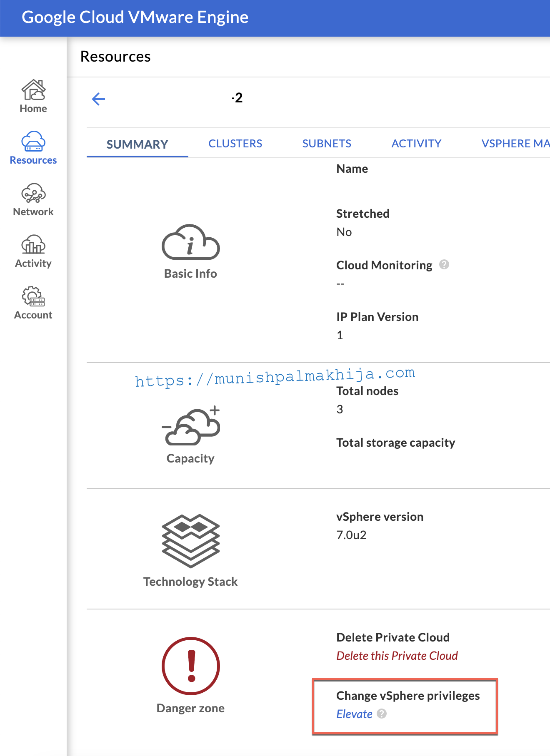Image resolution: width=550 pixels, height=756 pixels.
Task: Switch to the Summary tab
Action: 137,144
